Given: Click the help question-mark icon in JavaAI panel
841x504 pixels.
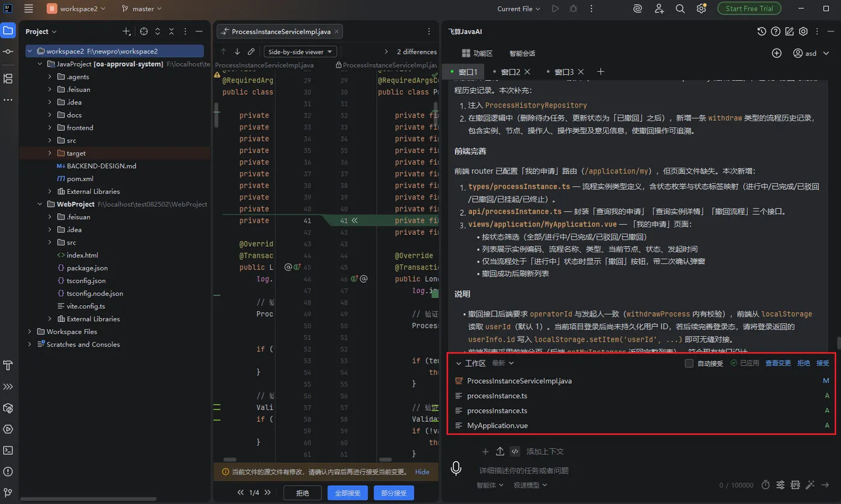Looking at the screenshot, I should (x=776, y=31).
